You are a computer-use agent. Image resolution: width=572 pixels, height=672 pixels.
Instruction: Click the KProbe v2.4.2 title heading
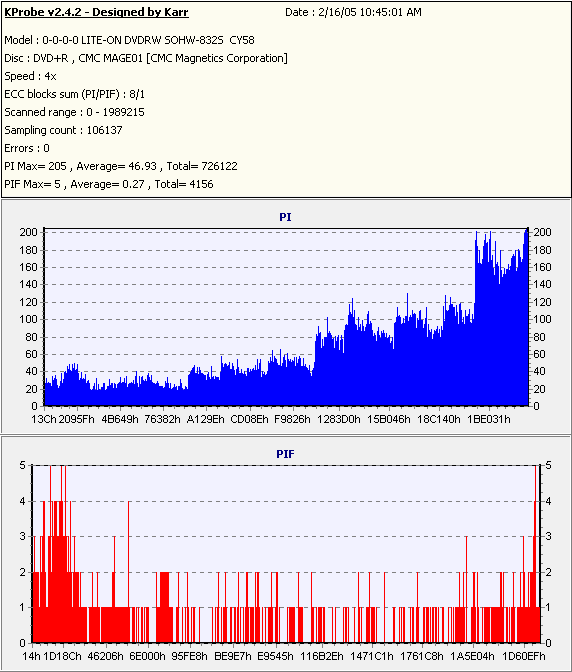coord(96,12)
